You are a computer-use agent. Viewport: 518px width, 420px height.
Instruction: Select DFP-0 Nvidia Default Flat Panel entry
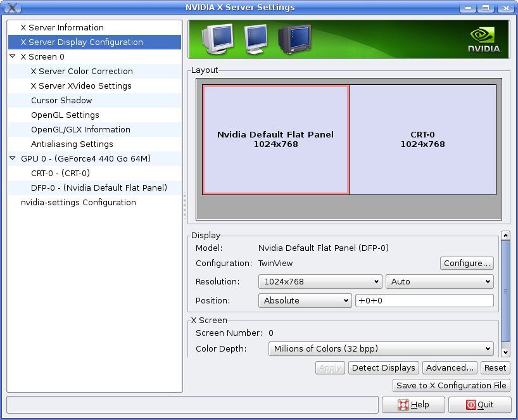(x=94, y=188)
